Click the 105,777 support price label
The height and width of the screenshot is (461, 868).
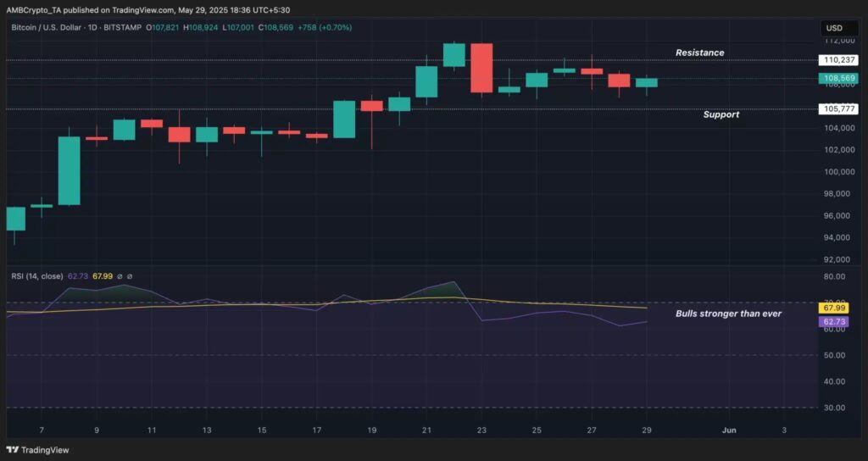click(x=837, y=108)
